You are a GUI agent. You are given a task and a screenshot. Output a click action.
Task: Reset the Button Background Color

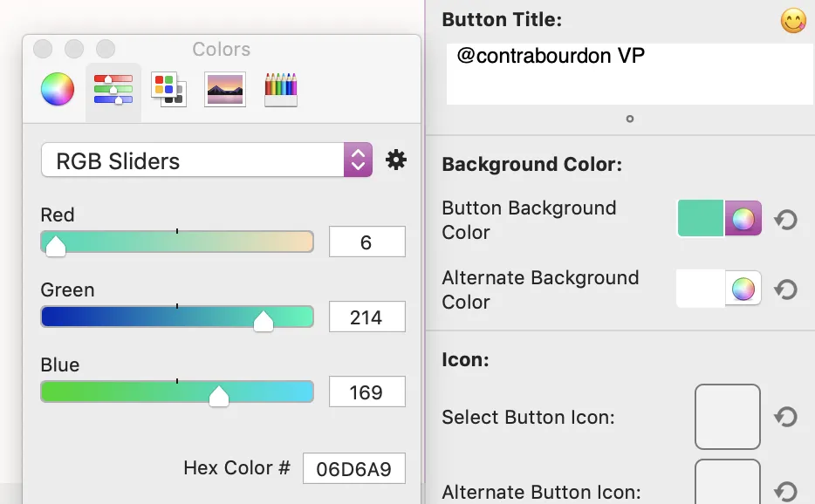(x=786, y=220)
